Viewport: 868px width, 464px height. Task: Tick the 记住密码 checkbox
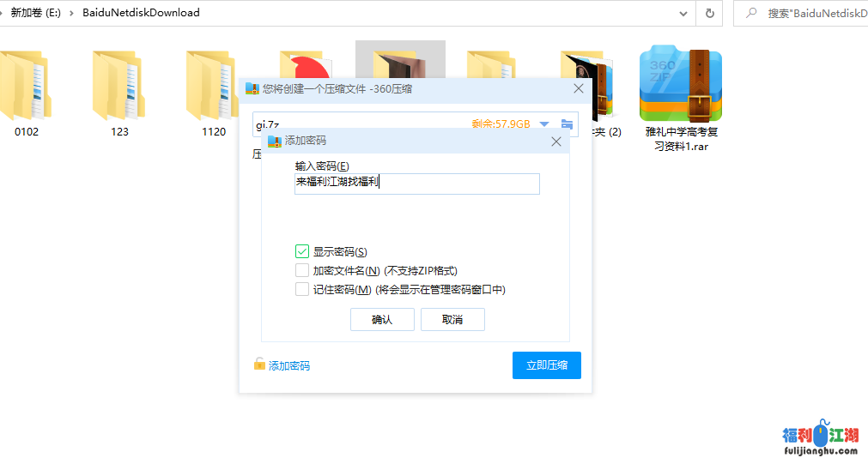point(302,289)
